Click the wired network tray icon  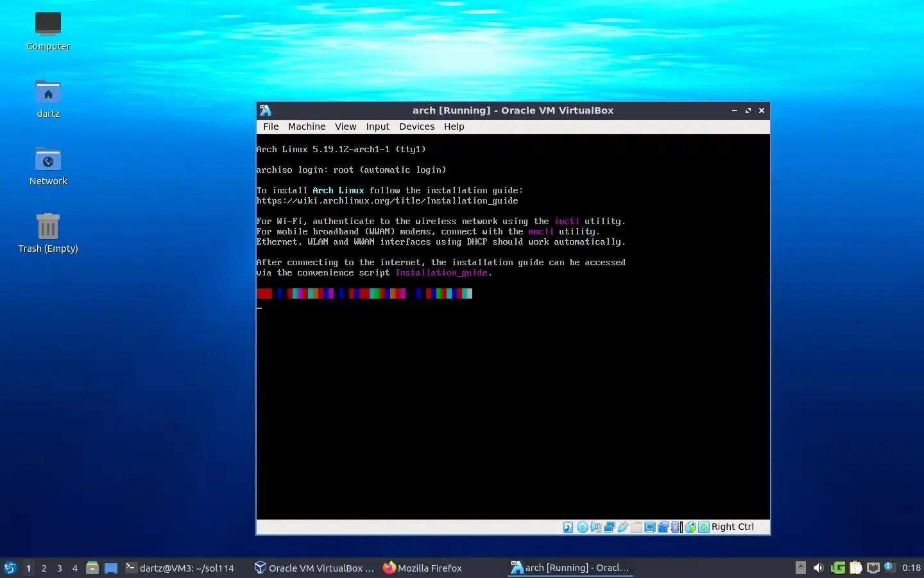point(873,568)
